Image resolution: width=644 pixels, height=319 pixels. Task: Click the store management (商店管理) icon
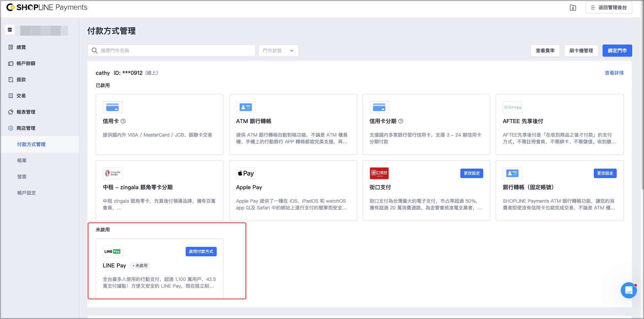tap(11, 128)
